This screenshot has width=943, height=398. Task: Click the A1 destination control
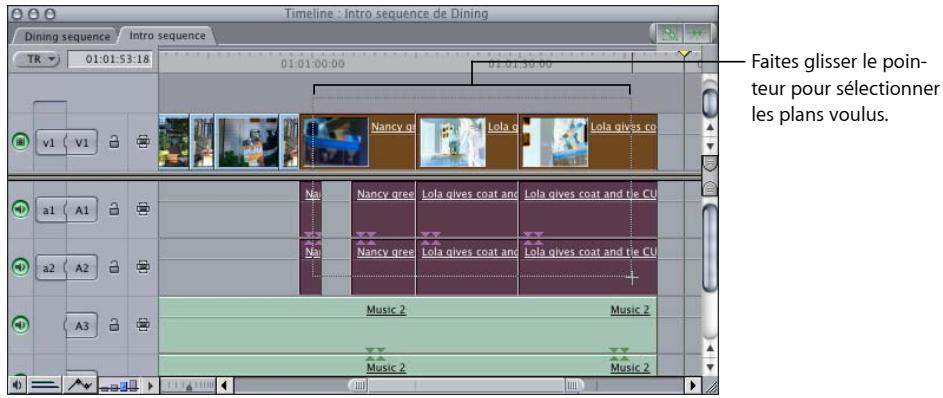pyautogui.click(x=82, y=209)
